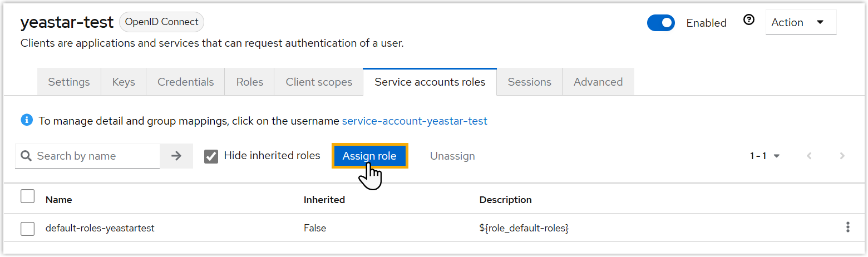Screen dimensions: 868x257
Task: Open the Action dropdown menu
Action: (800, 23)
